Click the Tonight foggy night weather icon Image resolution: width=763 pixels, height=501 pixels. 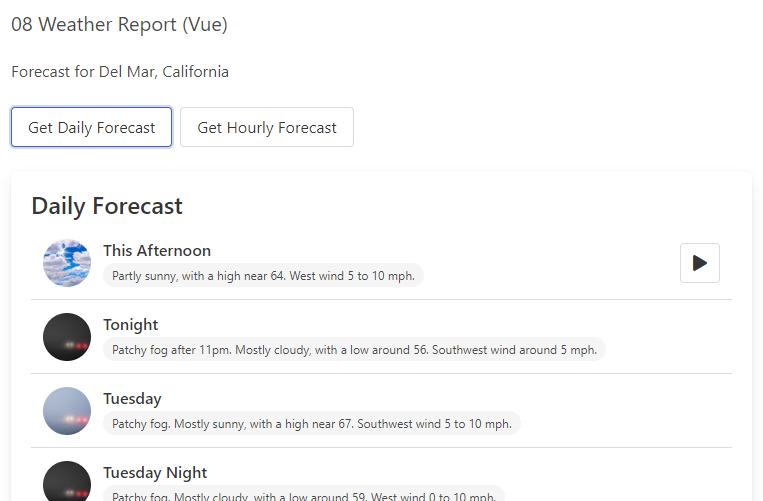point(67,337)
